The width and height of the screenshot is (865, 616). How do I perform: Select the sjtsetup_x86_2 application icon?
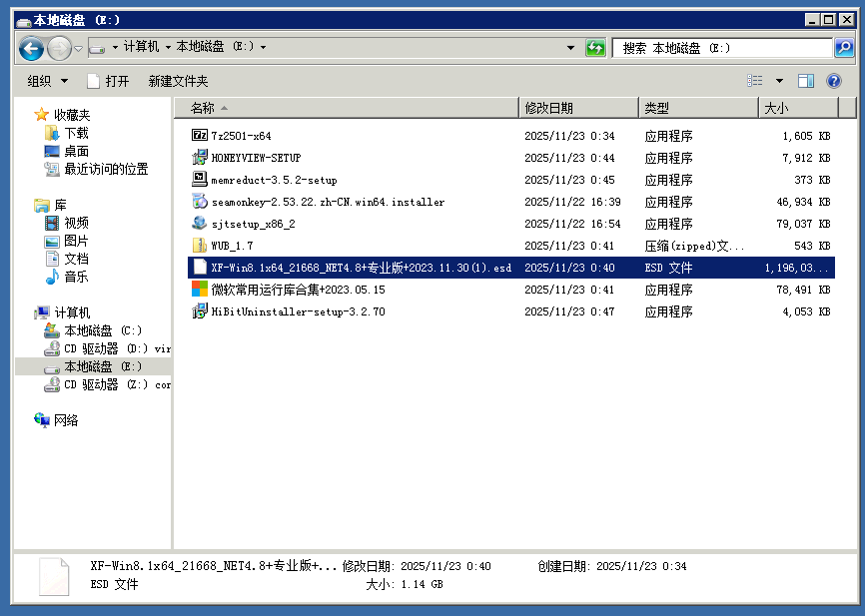(199, 224)
